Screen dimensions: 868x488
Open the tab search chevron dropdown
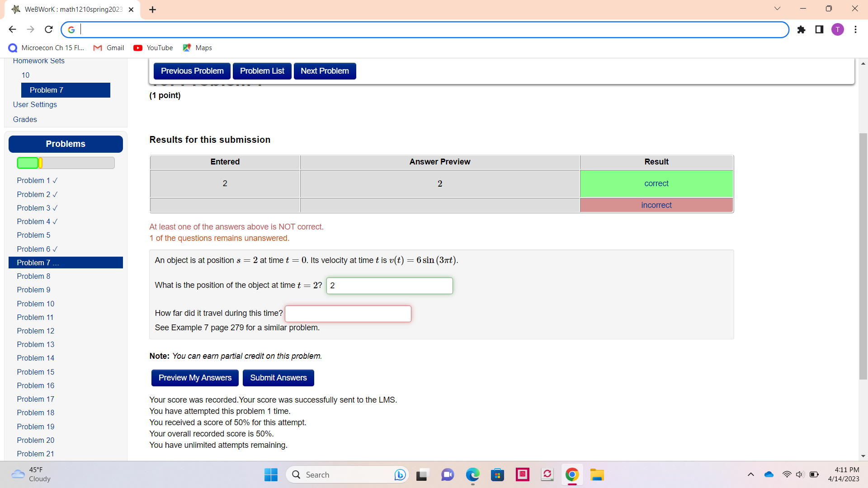[777, 8]
